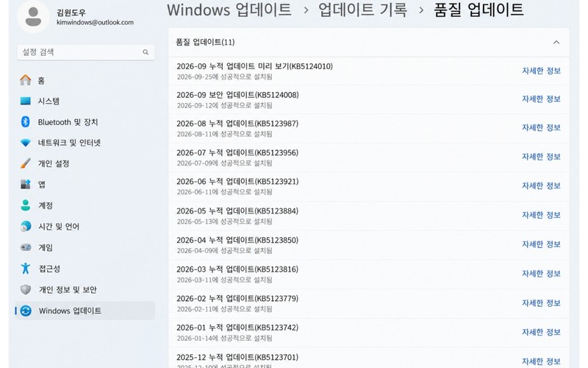This screenshot has width=588, height=368.
Task: Click the 앱 icon in sidebar
Action: coord(26,184)
